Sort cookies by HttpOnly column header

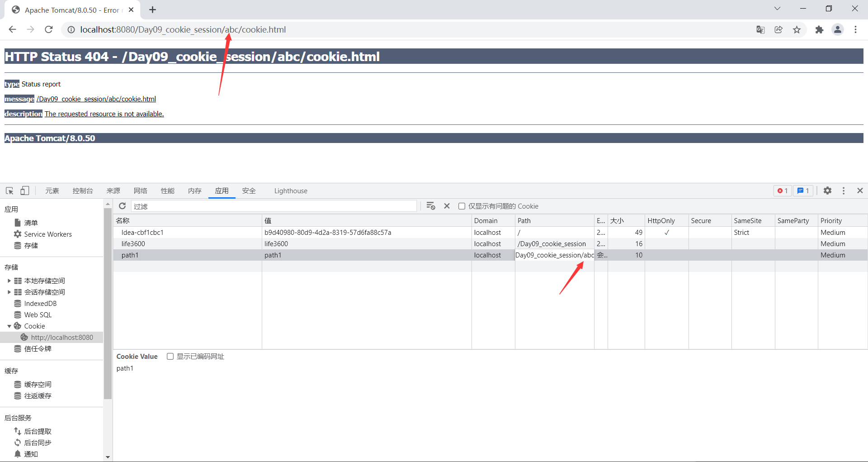pos(667,220)
